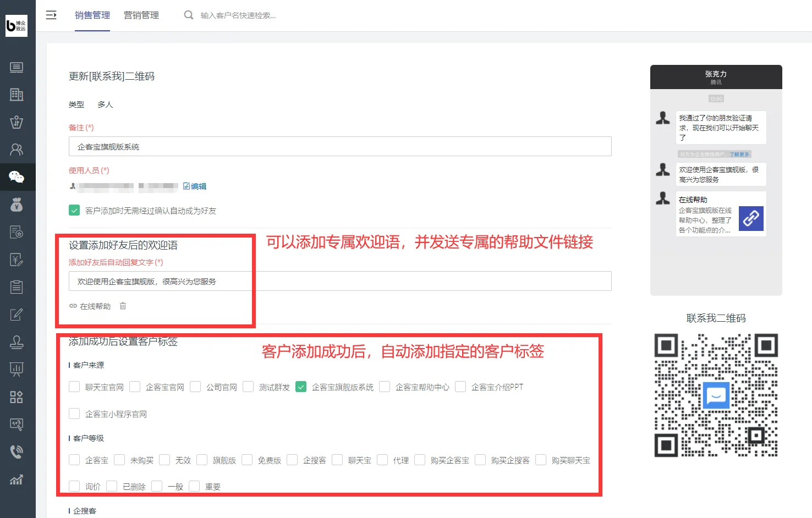Open the apps grid sidebar icon
The width and height of the screenshot is (812, 518).
pos(17,397)
